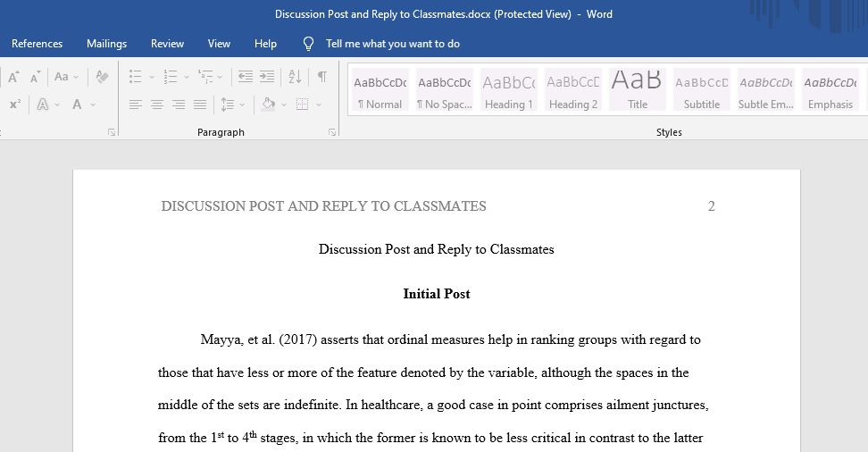Click the 'Mayya, et al. (2017)' citation text

click(258, 339)
